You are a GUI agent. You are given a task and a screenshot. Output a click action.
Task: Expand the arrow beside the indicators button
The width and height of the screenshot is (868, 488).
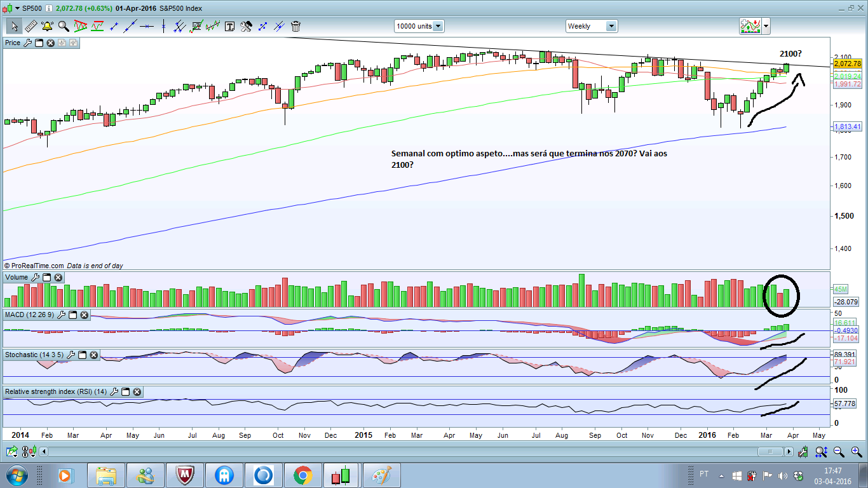point(766,26)
